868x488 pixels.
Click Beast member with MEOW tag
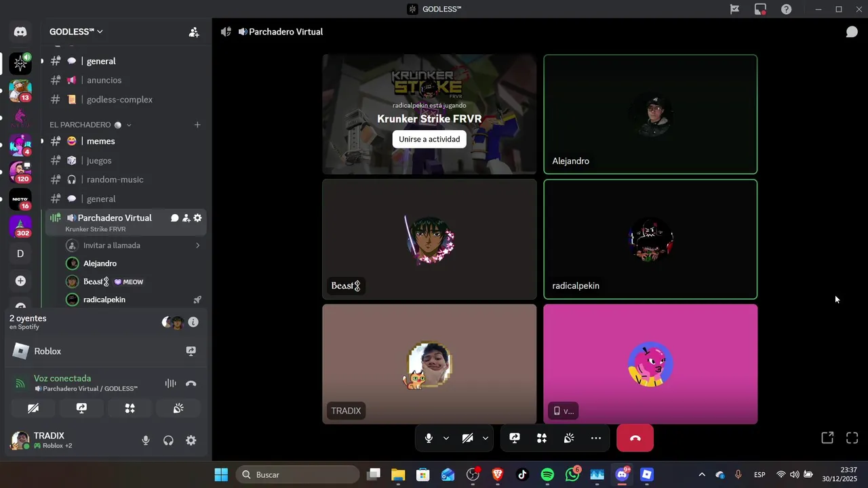click(134, 281)
